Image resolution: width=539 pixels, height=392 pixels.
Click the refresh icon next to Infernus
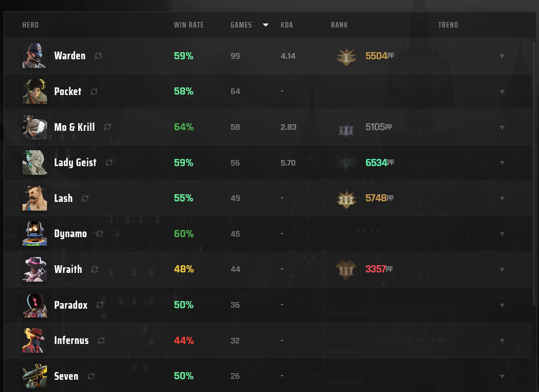click(101, 340)
